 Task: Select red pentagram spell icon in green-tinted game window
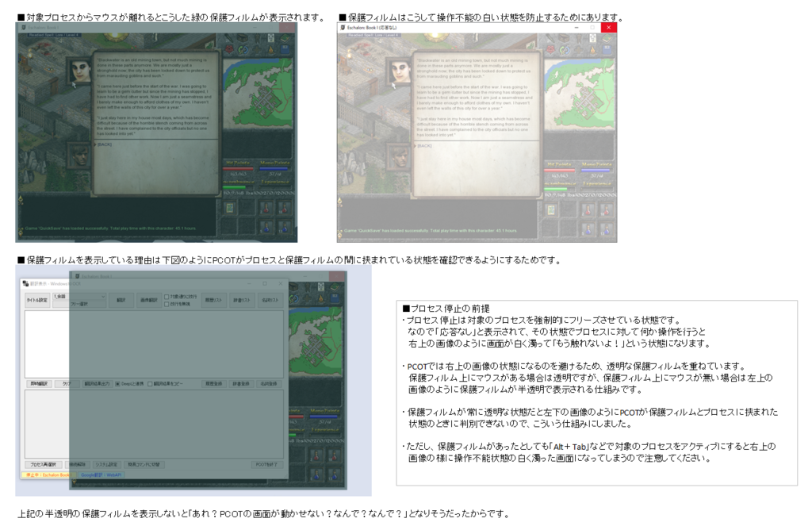[229, 49]
